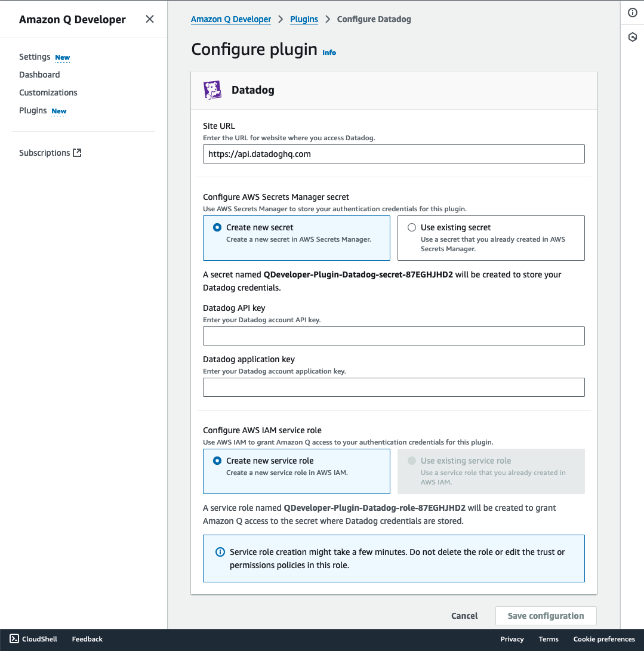Open the Privacy footer link

512,639
